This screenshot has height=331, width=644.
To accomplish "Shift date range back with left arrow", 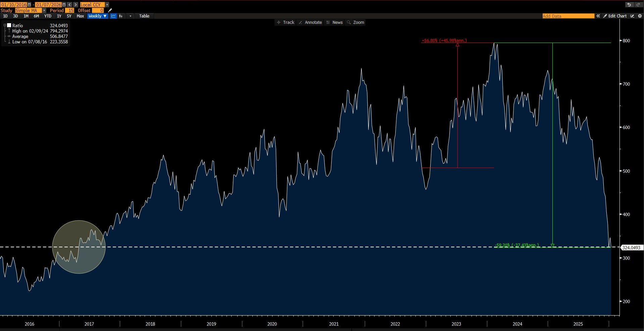I will 70,5.
